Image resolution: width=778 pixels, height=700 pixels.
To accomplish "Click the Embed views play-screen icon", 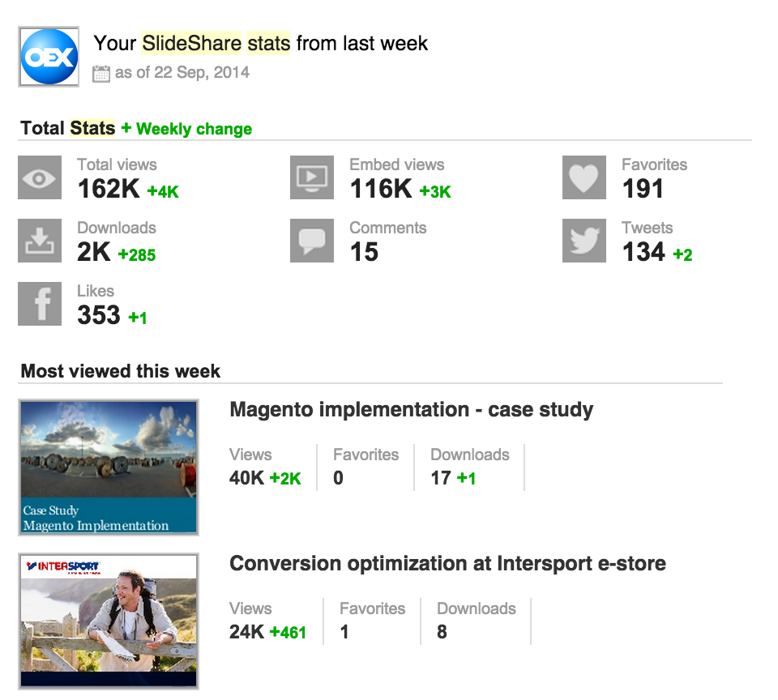I will (312, 177).
